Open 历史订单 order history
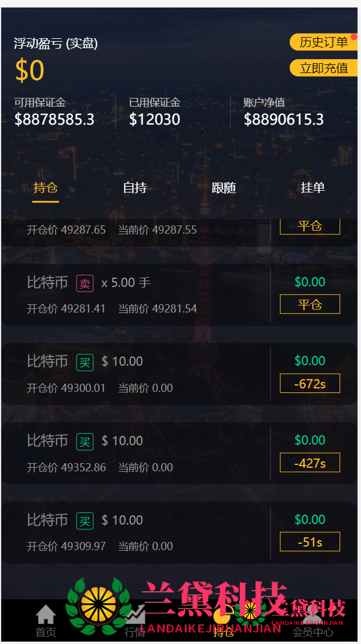Image resolution: width=361 pixels, height=644 pixels. click(323, 42)
